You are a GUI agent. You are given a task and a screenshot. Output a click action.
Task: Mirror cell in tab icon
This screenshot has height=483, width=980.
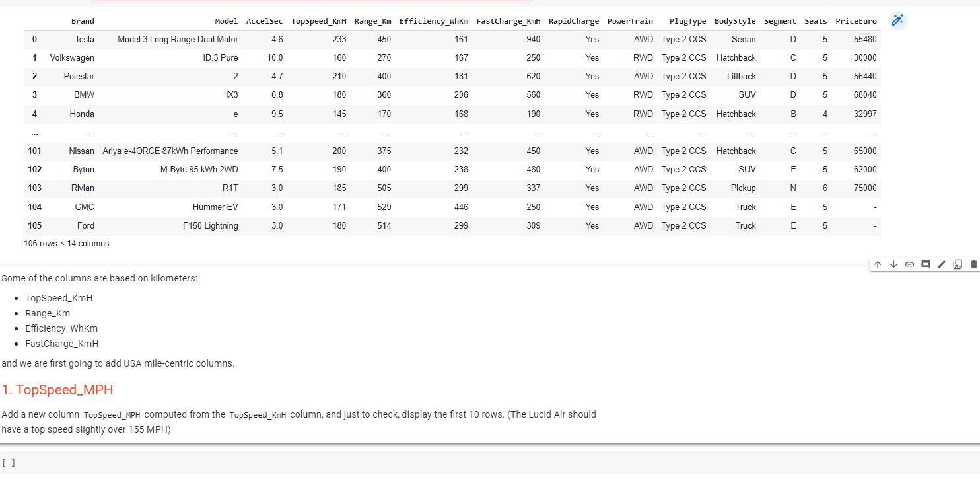[958, 264]
